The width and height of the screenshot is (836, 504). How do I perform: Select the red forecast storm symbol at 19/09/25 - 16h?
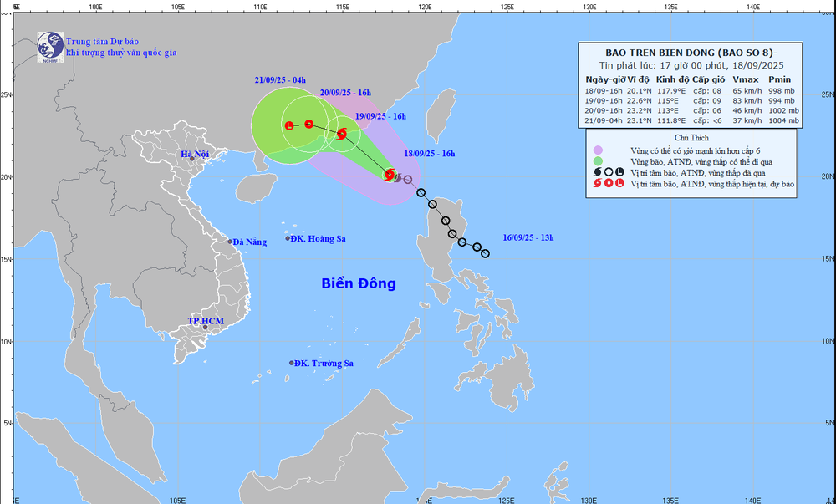click(342, 134)
